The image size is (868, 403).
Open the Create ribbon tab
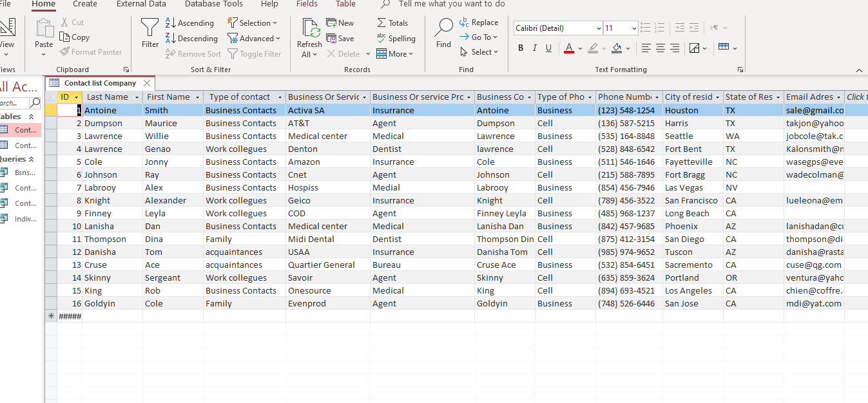pos(85,5)
